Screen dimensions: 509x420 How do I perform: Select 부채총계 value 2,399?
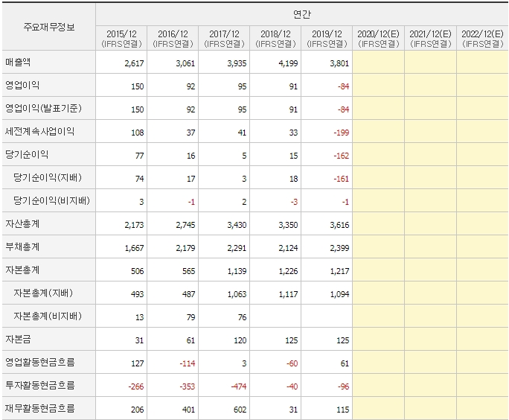pyautogui.click(x=339, y=248)
